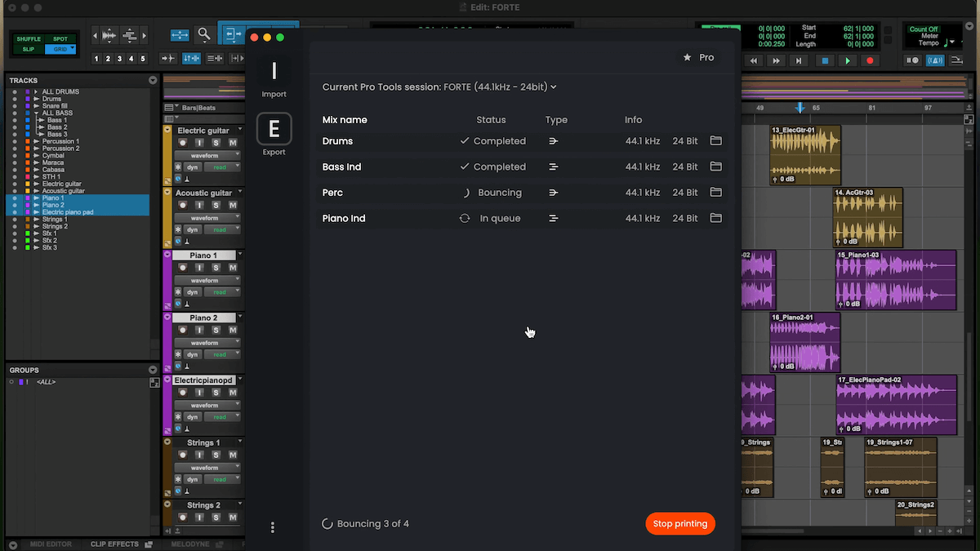This screenshot has width=980, height=551.
Task: Open the automation mode read dropdown on Piano 2
Action: pyautogui.click(x=222, y=354)
